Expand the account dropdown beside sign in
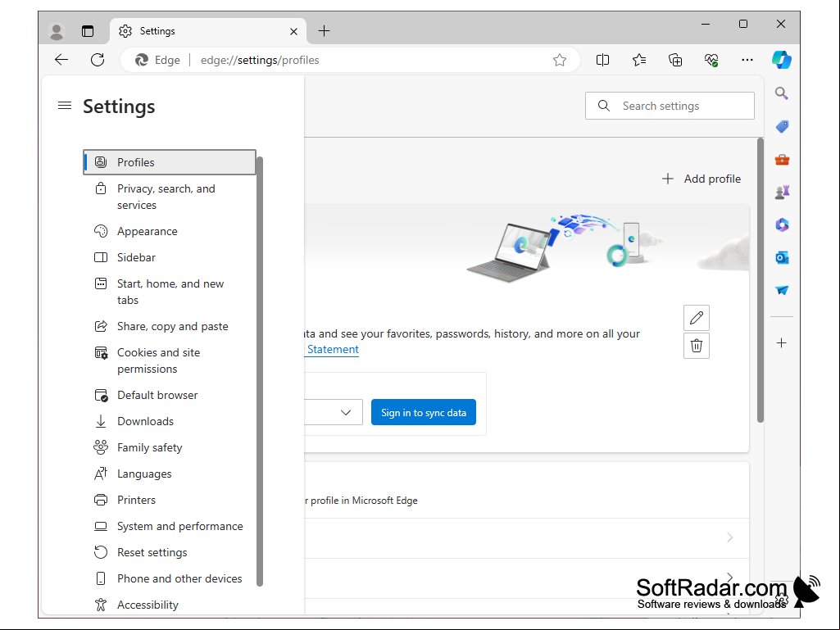 pos(346,413)
